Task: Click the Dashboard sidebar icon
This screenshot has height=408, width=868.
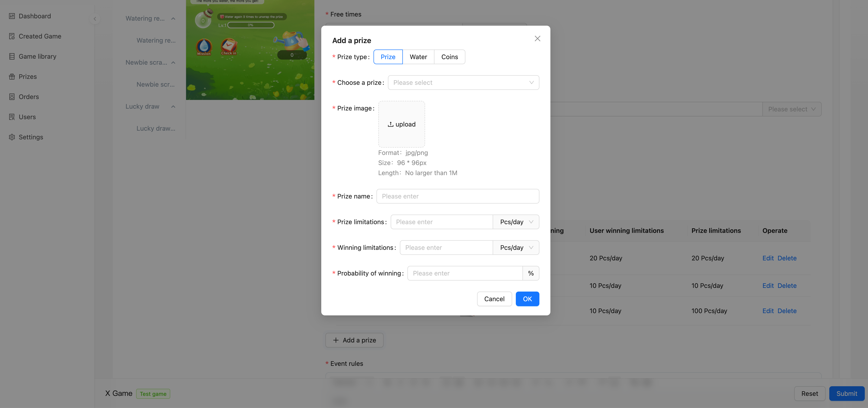Action: pyautogui.click(x=12, y=16)
